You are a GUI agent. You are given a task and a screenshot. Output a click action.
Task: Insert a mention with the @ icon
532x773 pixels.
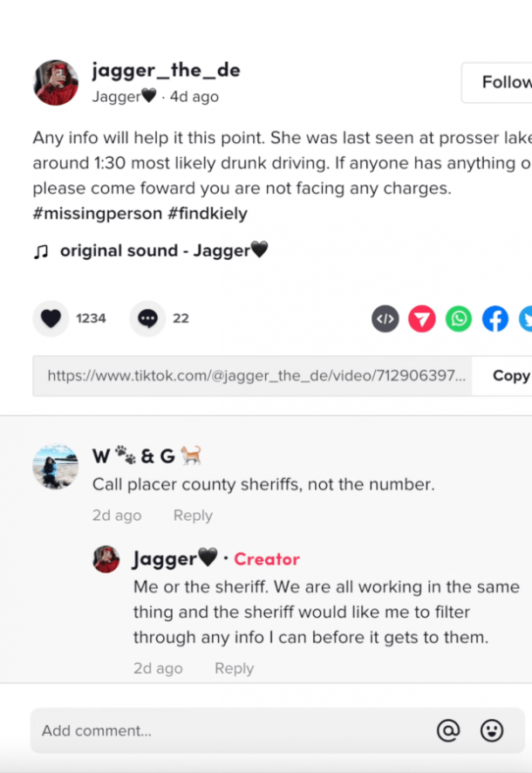click(448, 730)
